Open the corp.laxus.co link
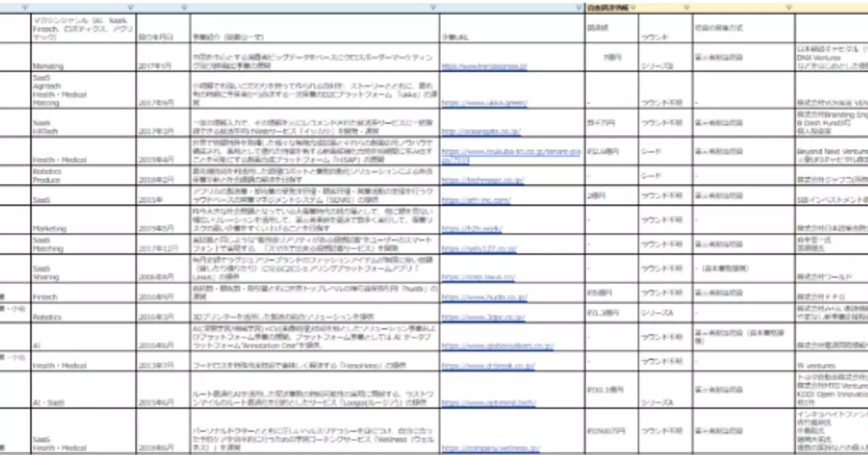The width and height of the screenshot is (868, 455). coord(478,277)
